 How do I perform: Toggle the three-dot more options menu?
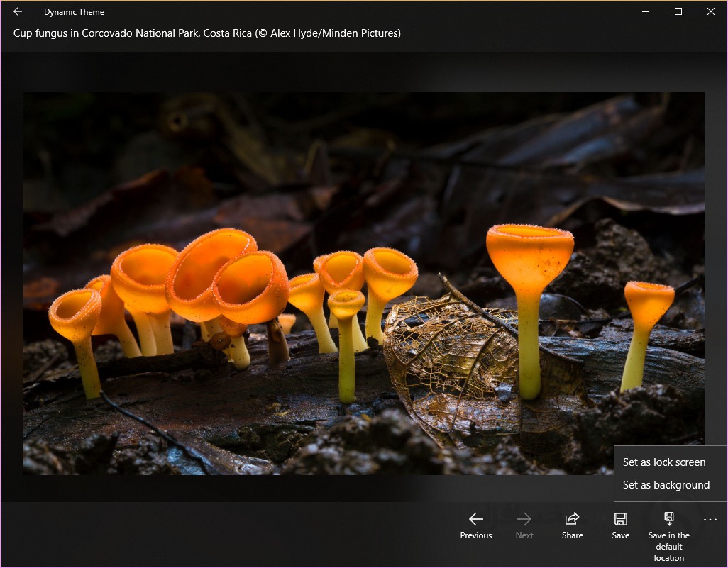coord(710,520)
